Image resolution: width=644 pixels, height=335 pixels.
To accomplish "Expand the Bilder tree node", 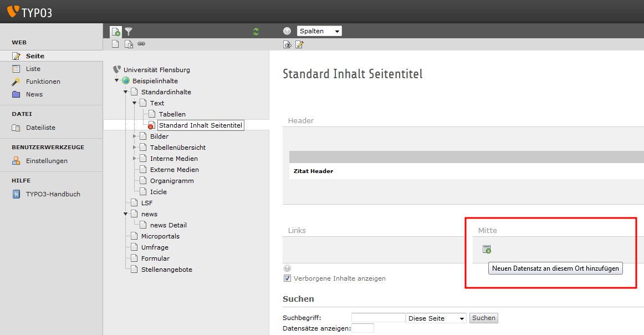I will coord(135,136).
